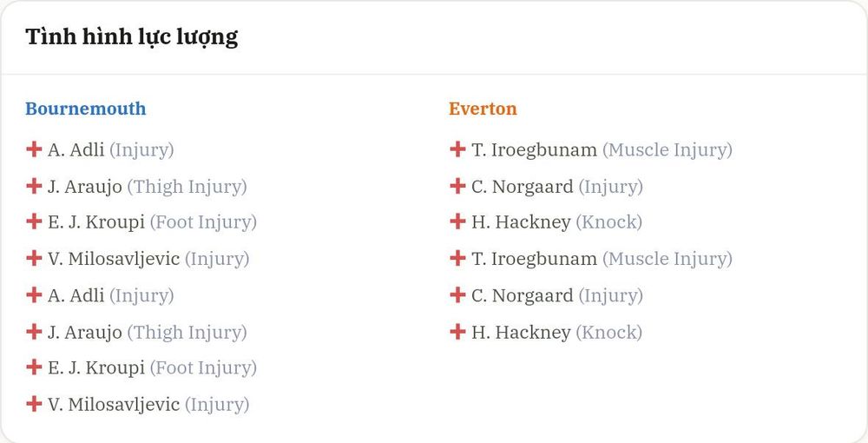The height and width of the screenshot is (443, 868).
Task: Click the second C. Norgaard player name
Action: [522, 295]
